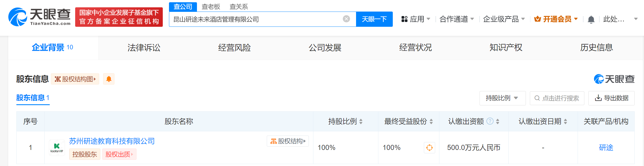
Task: Expand the 应用 dropdown menu
Action: coord(416,19)
